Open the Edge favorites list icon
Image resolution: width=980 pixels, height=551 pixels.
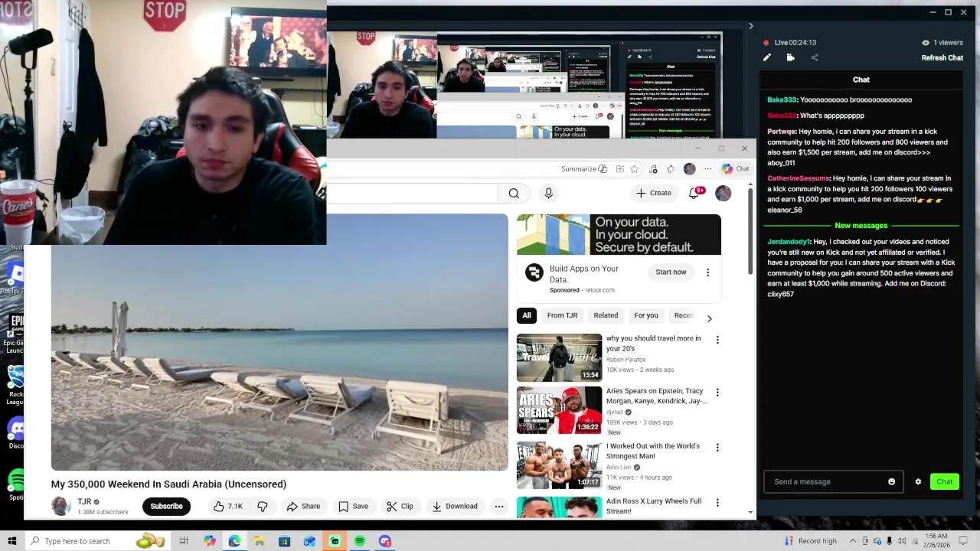click(x=671, y=169)
